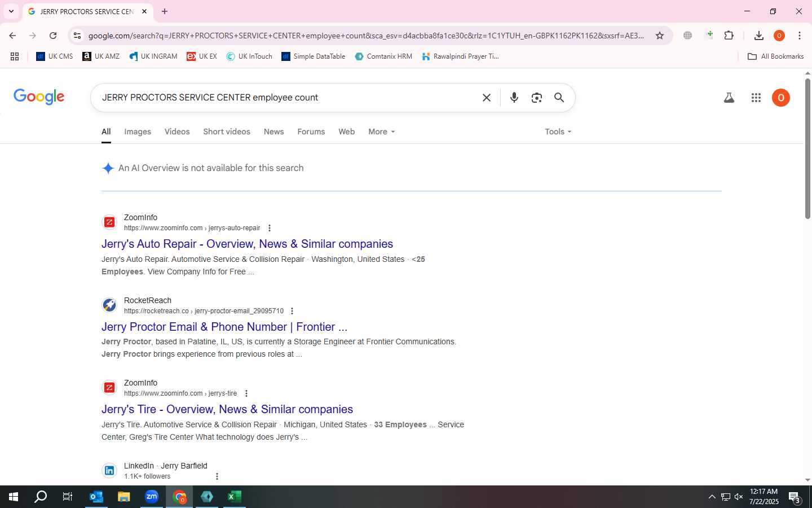Open Jerry's Auto Repair ZoomInfo result
This screenshot has height=508, width=812.
tap(247, 244)
